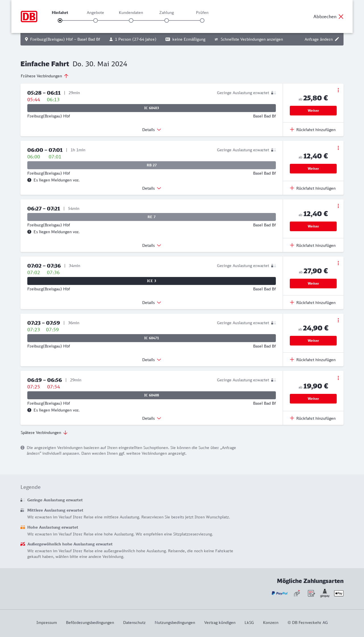This screenshot has height=637, width=364.
Task: Select the Zahlung step circle
Action: click(167, 20)
